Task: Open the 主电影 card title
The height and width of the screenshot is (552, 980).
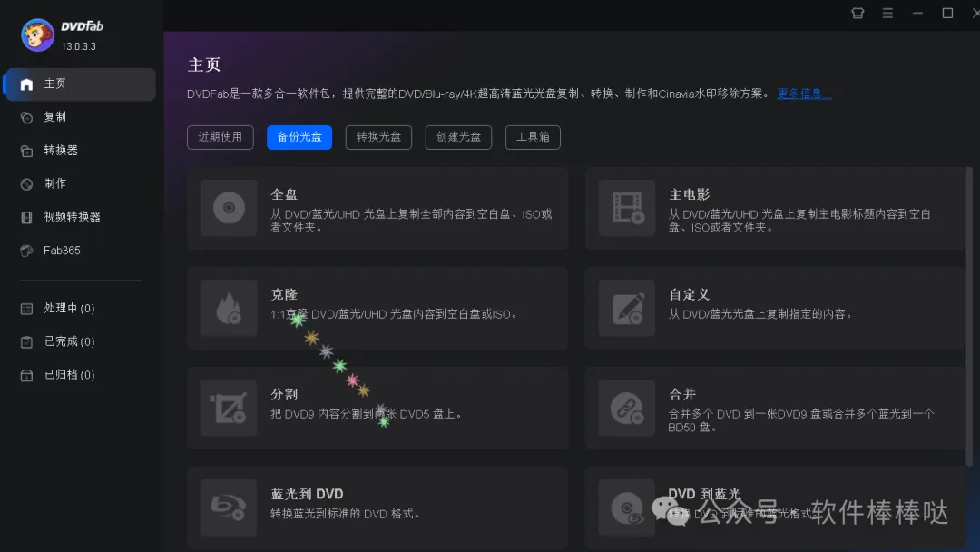Action: (690, 194)
